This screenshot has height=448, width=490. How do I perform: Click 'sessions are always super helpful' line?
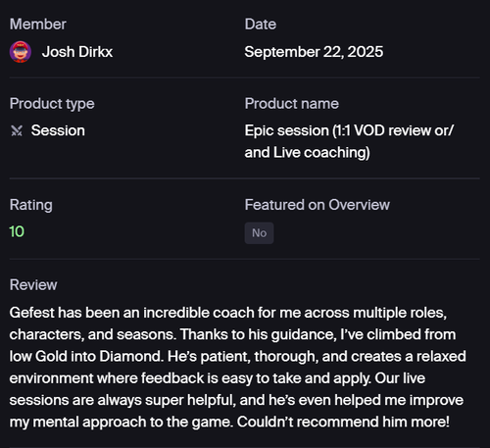[122, 400]
